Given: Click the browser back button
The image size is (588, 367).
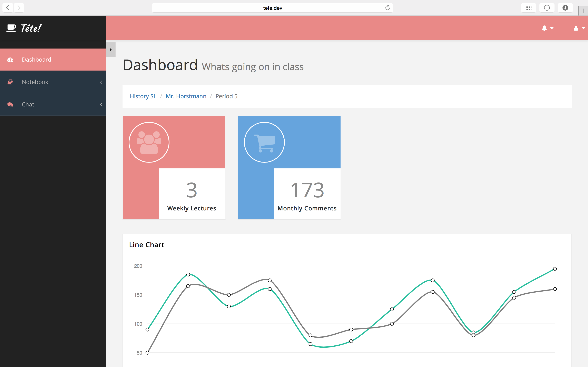Looking at the screenshot, I should click(8, 8).
